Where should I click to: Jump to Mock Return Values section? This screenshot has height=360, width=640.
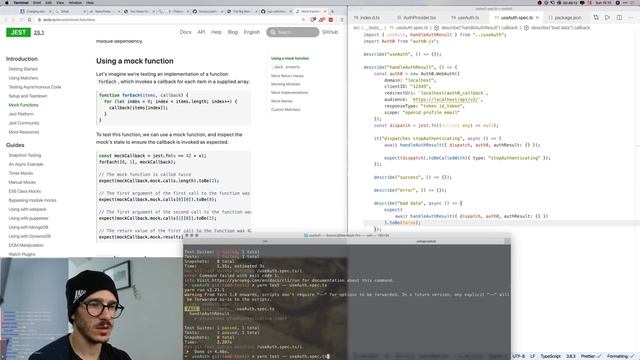click(x=287, y=76)
